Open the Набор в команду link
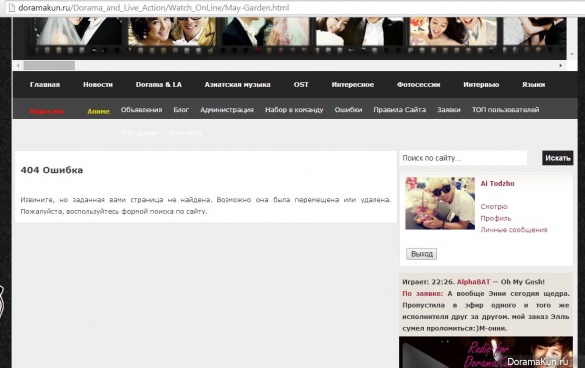The image size is (585, 368). [294, 110]
